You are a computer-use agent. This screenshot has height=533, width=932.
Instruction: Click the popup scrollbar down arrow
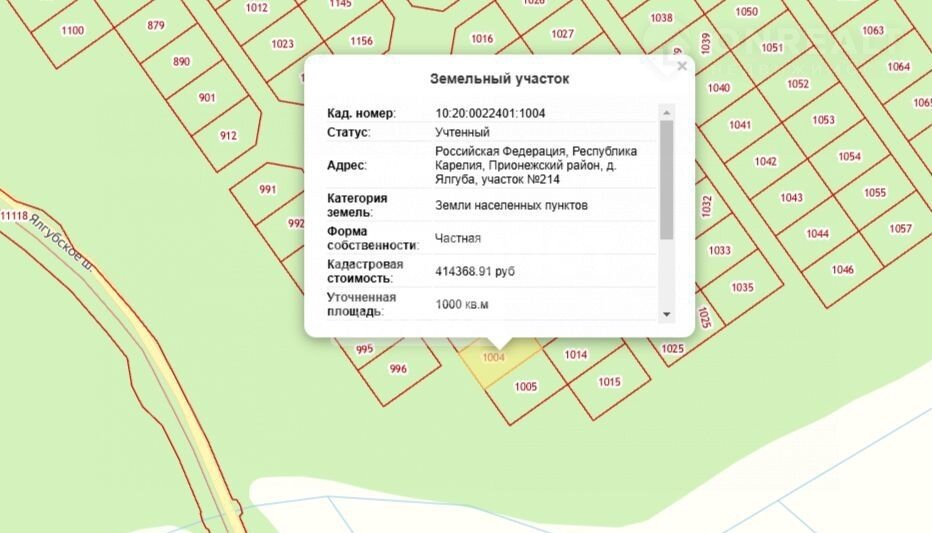(x=667, y=314)
